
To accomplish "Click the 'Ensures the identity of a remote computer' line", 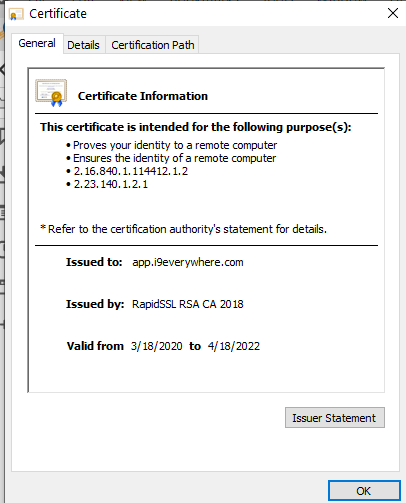I will click(x=174, y=158).
